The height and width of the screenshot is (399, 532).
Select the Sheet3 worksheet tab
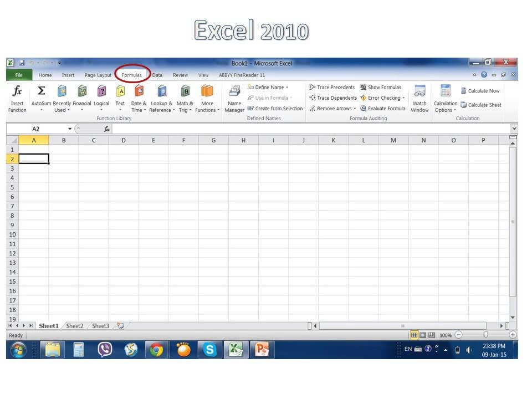coord(100,326)
